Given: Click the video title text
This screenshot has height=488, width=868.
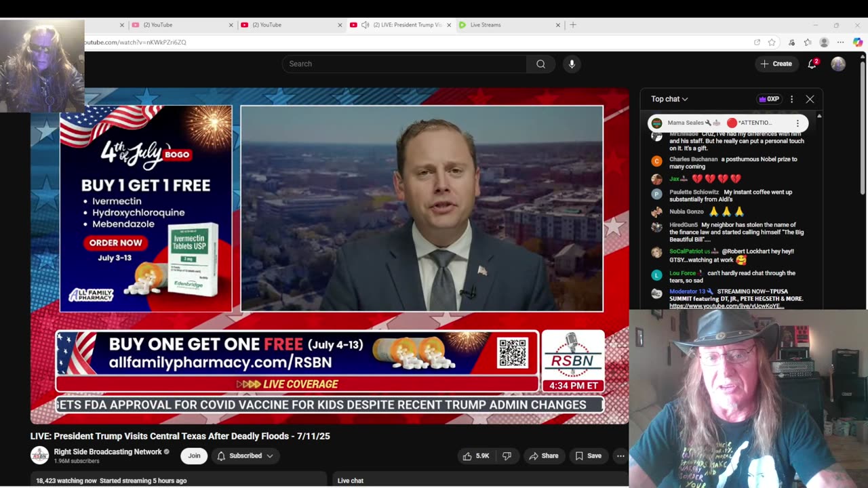Looking at the screenshot, I should (x=180, y=436).
